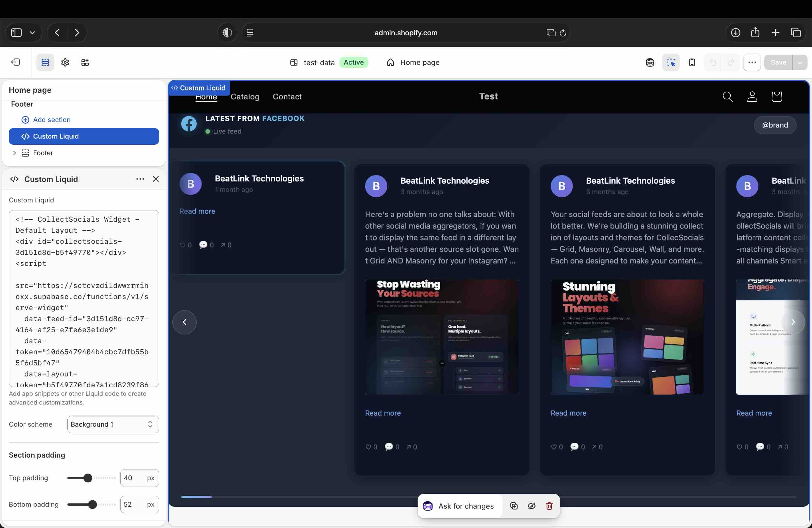Open Safari sidebar dropdown chevron
812x528 pixels.
click(x=32, y=33)
